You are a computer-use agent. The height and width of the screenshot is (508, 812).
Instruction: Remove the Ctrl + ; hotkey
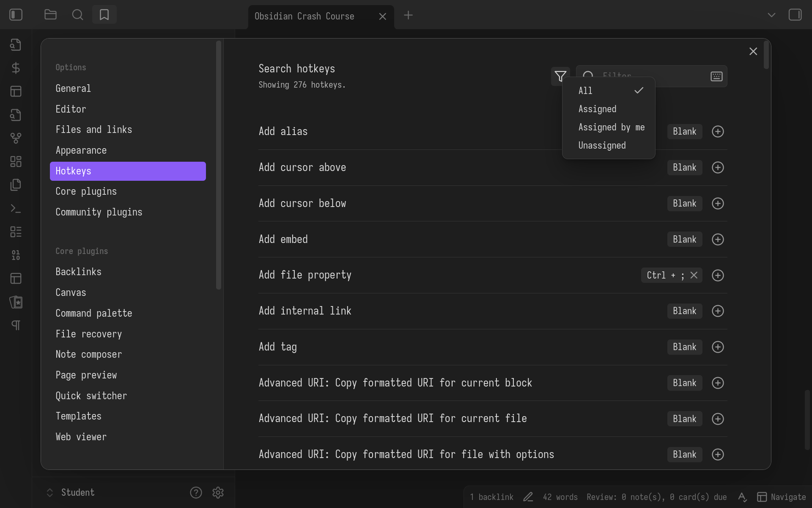[x=694, y=275]
